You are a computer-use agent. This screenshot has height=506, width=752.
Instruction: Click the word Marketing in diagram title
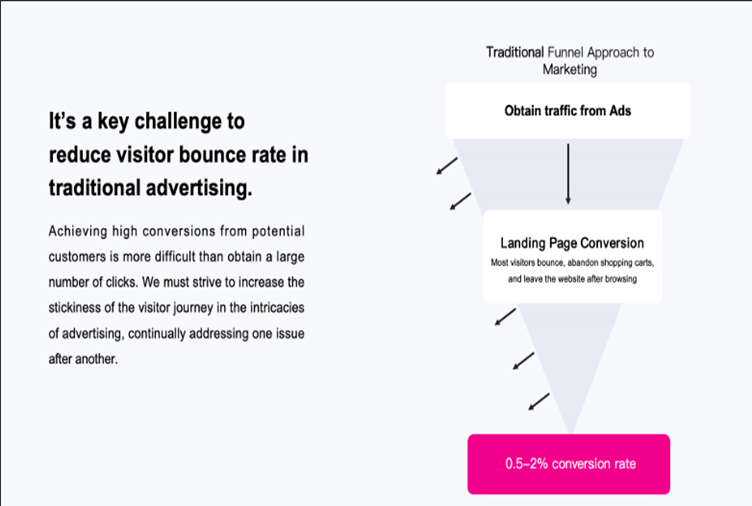(570, 70)
